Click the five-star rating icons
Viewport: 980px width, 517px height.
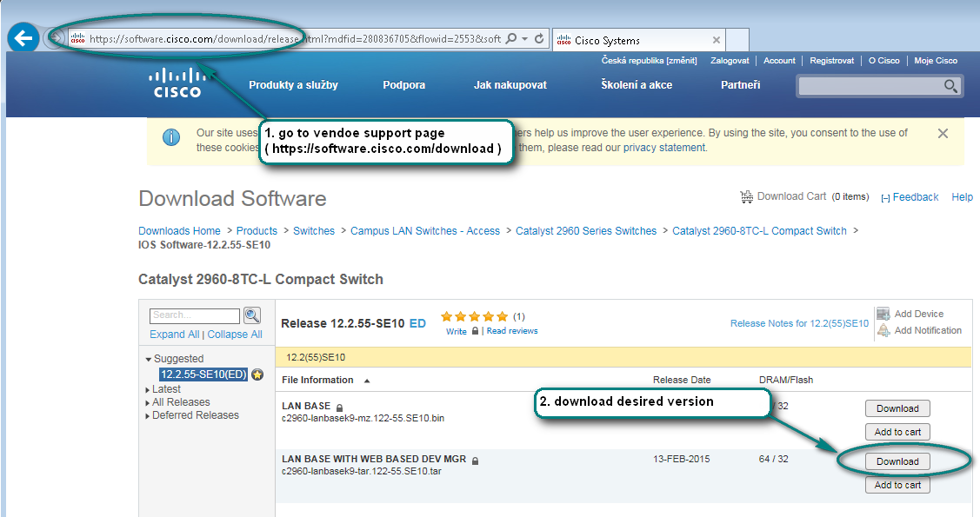475,316
